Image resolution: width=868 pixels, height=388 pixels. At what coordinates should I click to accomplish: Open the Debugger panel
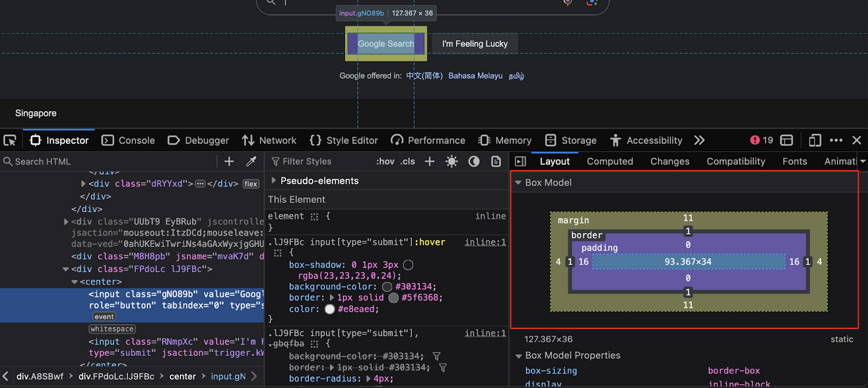coord(198,140)
